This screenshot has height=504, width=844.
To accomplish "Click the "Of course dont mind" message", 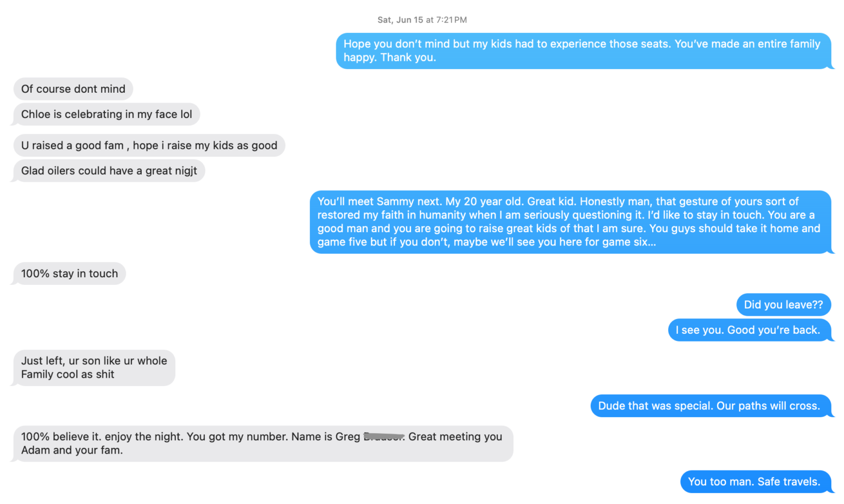I will point(73,89).
